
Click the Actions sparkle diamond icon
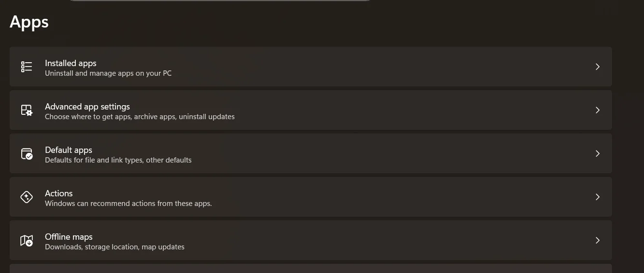tap(27, 197)
